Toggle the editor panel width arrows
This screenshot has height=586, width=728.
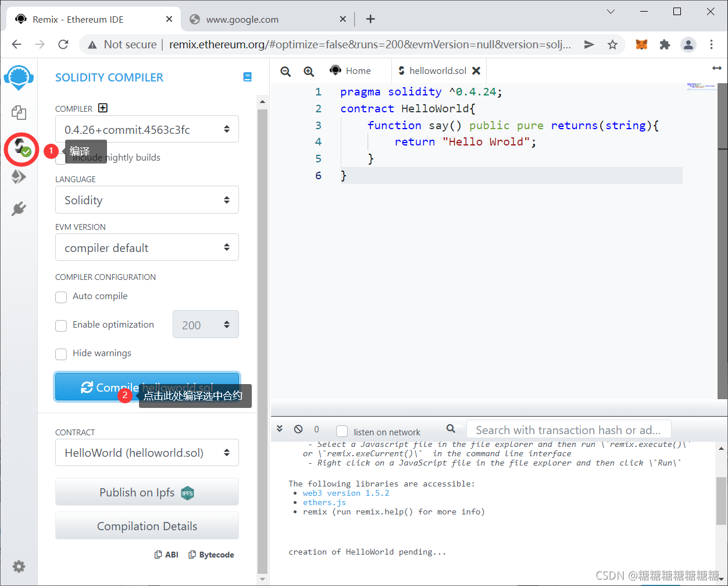point(717,68)
